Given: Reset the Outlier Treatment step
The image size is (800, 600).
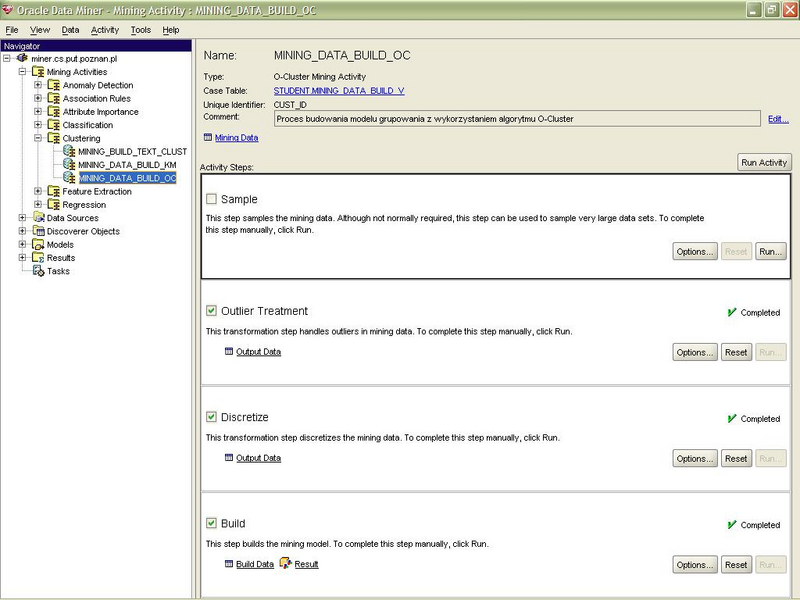Looking at the screenshot, I should (736, 352).
